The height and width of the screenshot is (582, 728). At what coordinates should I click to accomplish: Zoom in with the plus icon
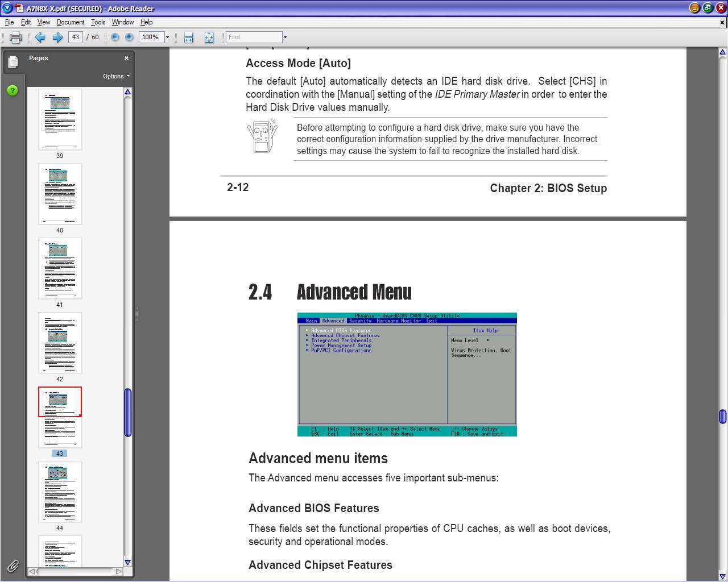pos(129,37)
